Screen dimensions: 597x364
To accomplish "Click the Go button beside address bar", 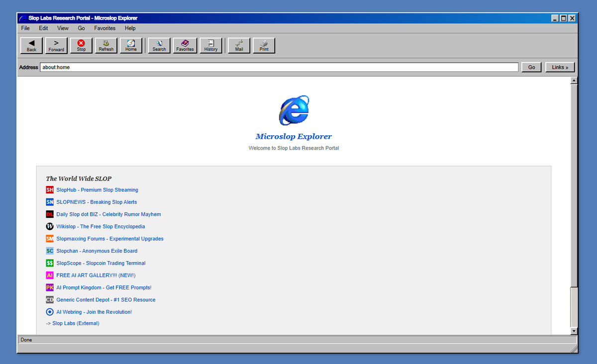I will (x=531, y=67).
